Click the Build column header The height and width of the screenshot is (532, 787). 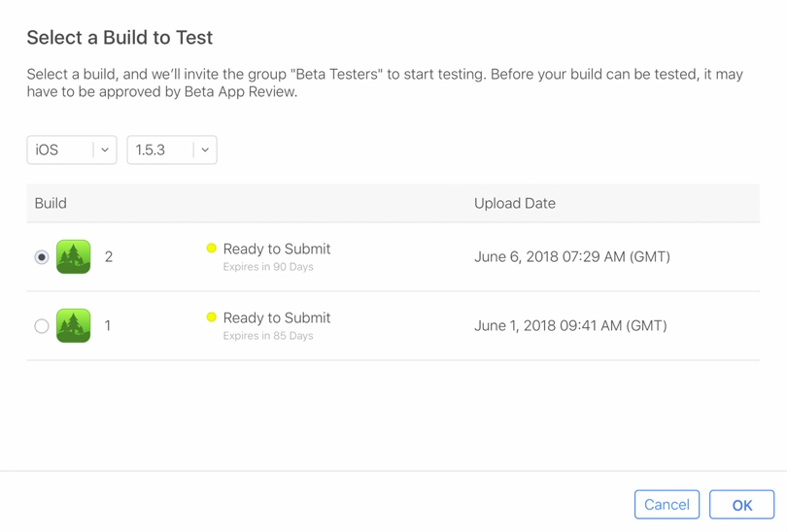(x=51, y=204)
